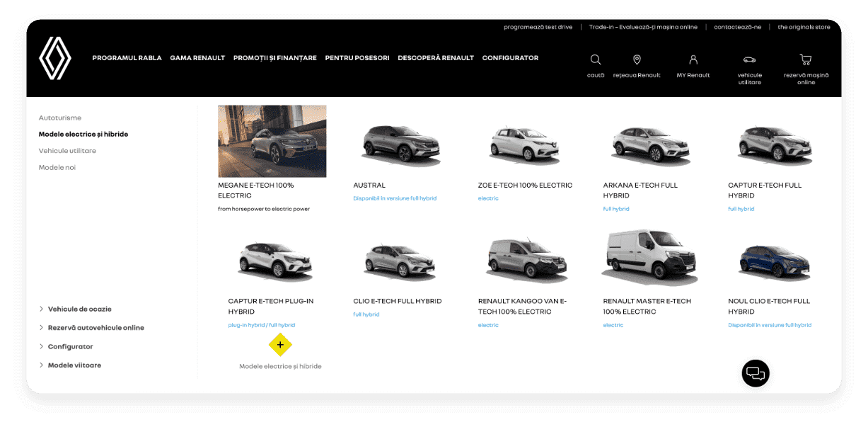Expand Vehicule de ocazie chevron
This screenshot has width=868, height=427.
[42, 309]
